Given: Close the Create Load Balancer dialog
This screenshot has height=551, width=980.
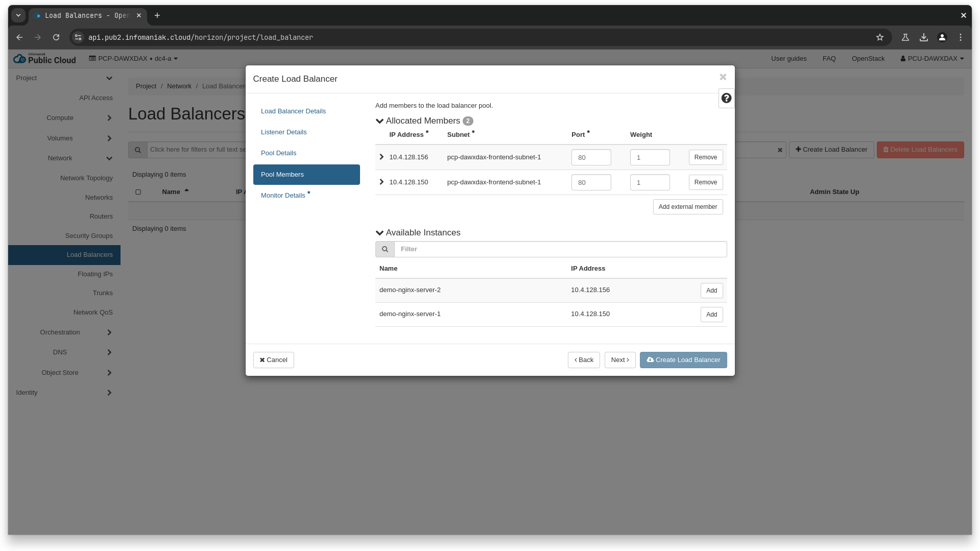Looking at the screenshot, I should coord(723,77).
